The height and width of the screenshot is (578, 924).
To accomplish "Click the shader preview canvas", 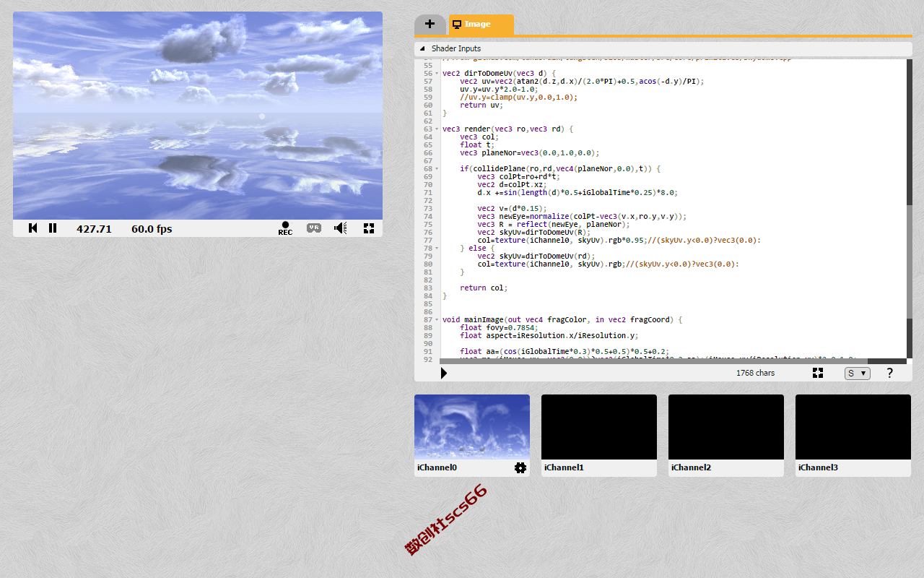I will pos(198,116).
